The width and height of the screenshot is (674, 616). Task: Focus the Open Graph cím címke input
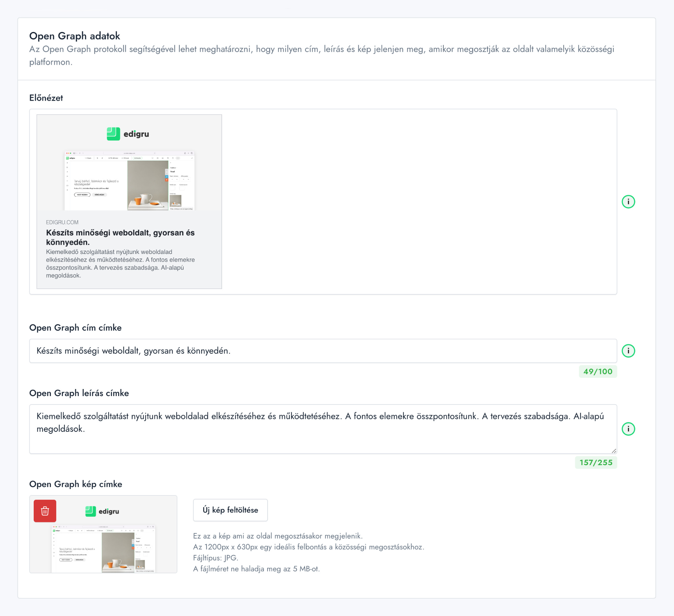[323, 351]
